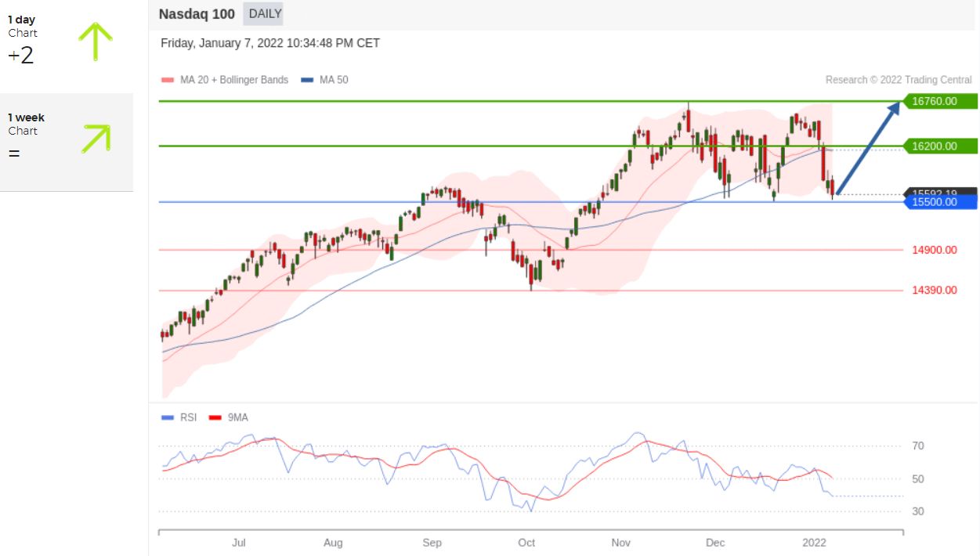Click the RSI axis value 30
Screen dimensions: 980x556
point(917,511)
